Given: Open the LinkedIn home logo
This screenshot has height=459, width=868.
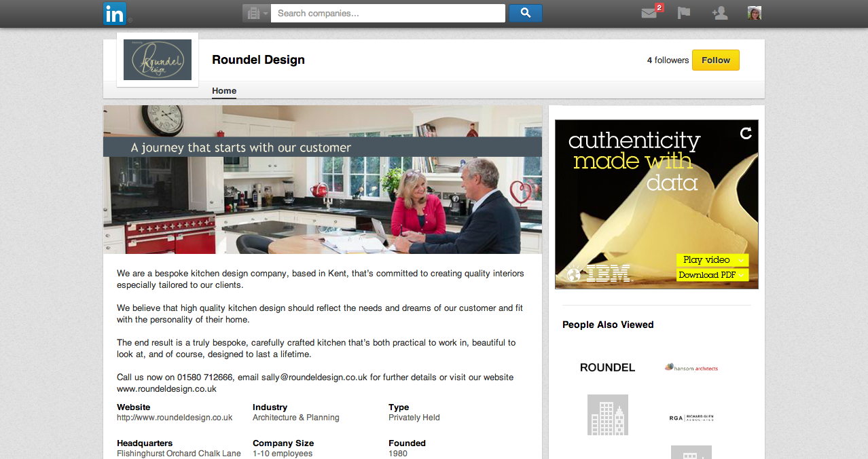Looking at the screenshot, I should (115, 14).
